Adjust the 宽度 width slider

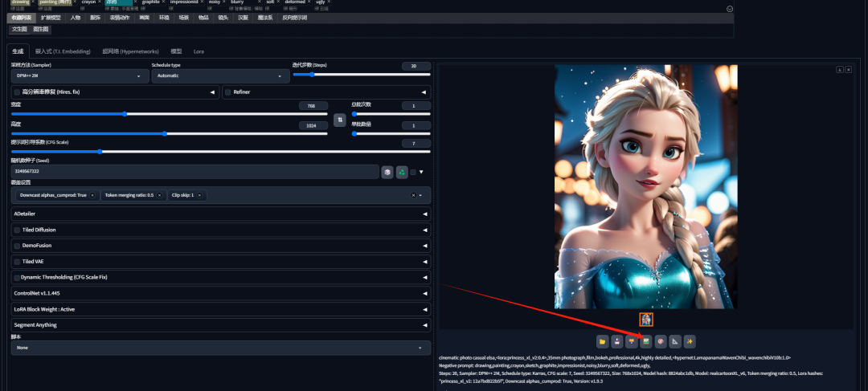coord(170,114)
